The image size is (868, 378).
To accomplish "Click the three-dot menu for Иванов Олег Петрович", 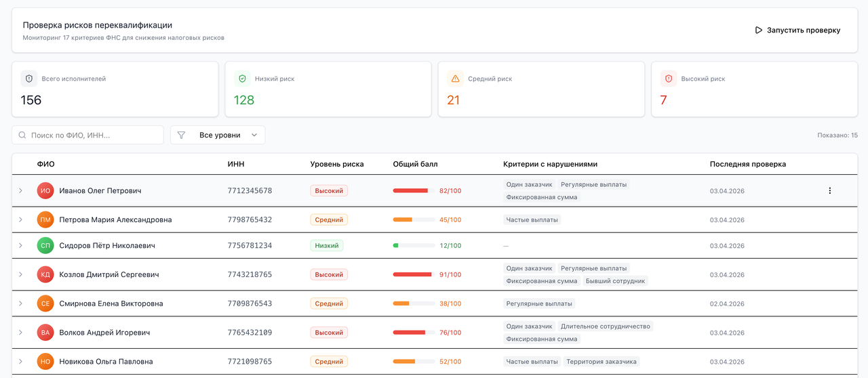I will coord(829,191).
